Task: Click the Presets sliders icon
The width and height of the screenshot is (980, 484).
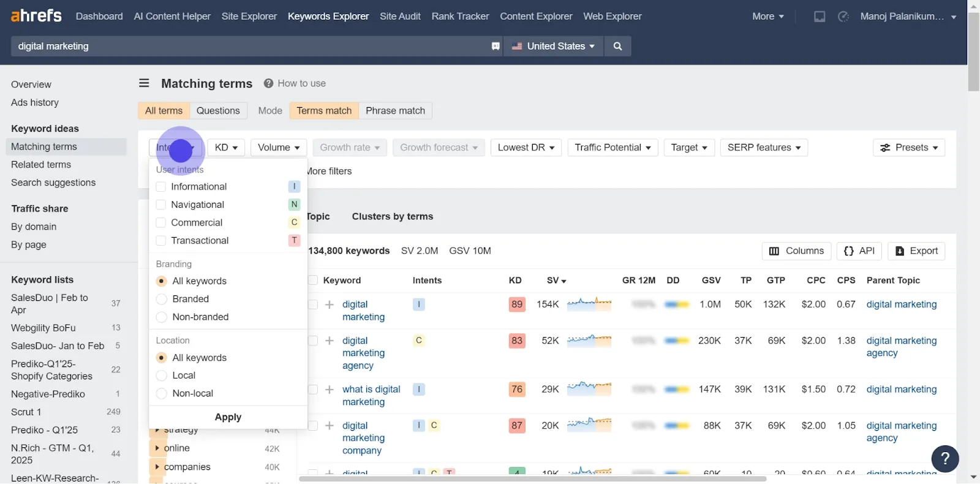Action: click(885, 148)
